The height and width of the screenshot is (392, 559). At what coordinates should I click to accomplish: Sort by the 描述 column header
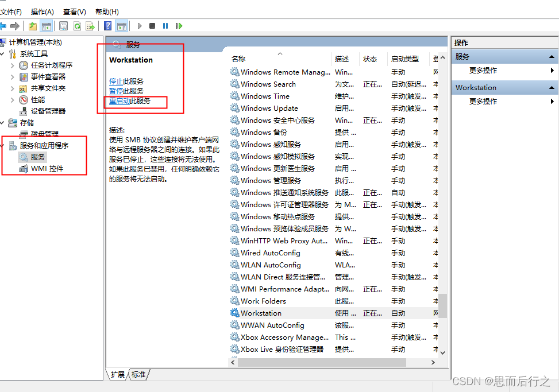point(345,59)
